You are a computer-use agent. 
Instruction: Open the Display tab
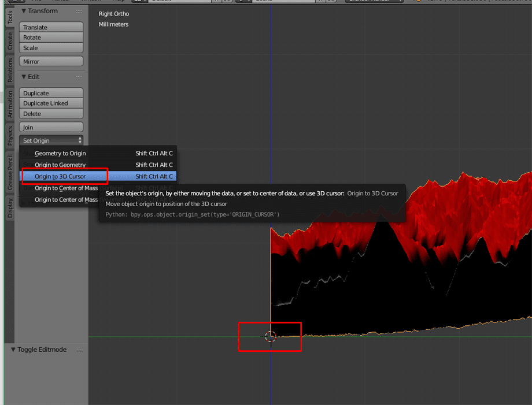click(x=10, y=208)
